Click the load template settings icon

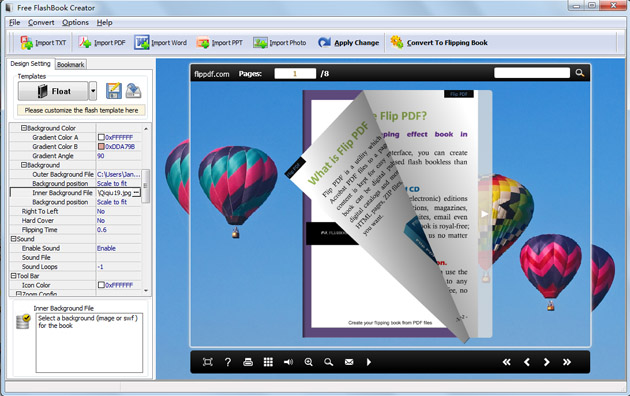[133, 91]
